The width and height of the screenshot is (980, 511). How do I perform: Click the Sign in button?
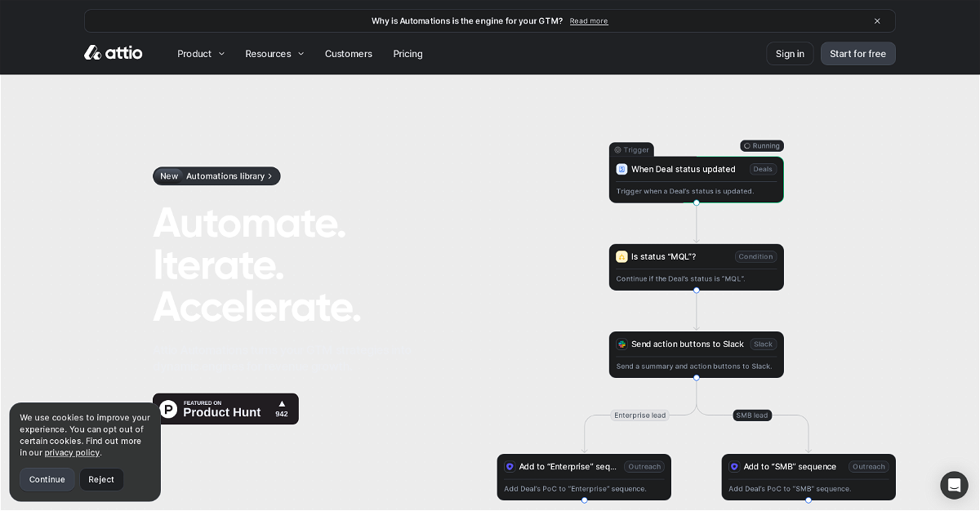[790, 54]
